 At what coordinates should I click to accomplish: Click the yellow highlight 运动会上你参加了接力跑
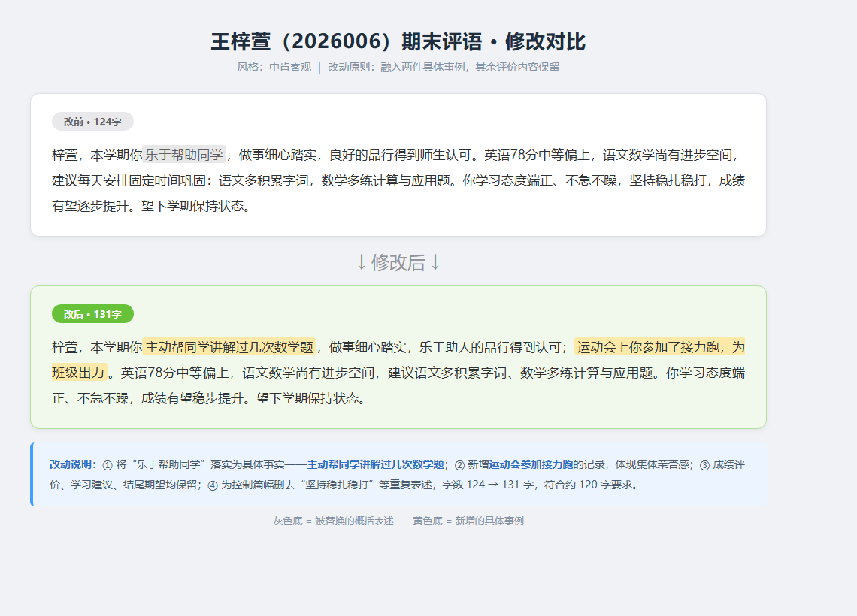(x=660, y=347)
